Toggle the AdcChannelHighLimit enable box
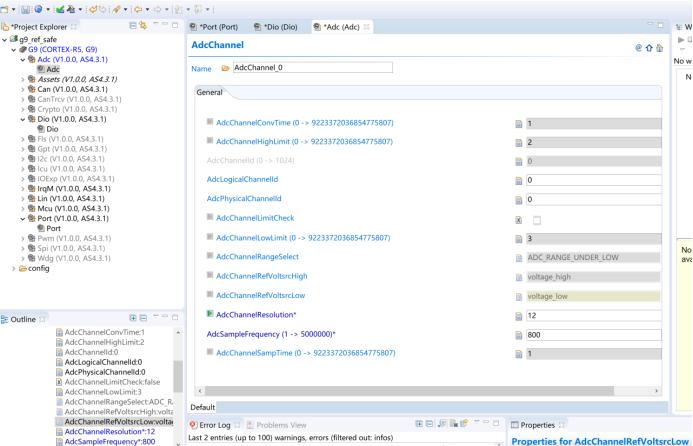This screenshot has height=446, width=693. [x=210, y=141]
